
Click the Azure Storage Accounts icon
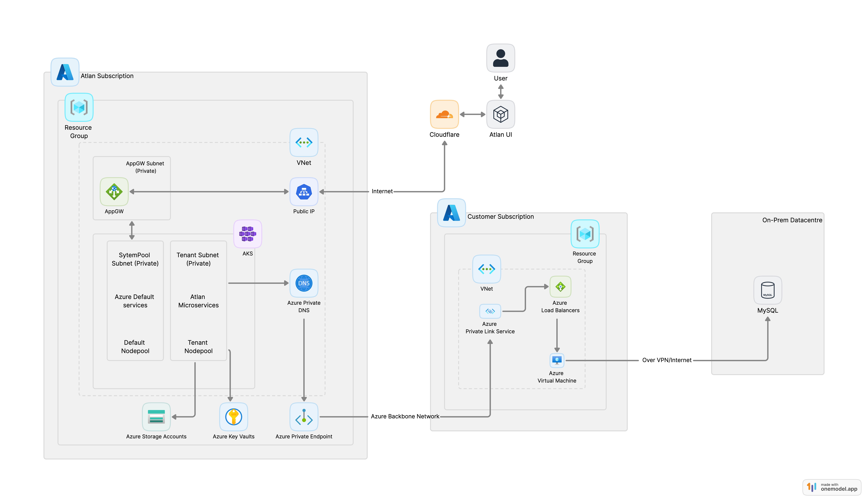(x=156, y=417)
